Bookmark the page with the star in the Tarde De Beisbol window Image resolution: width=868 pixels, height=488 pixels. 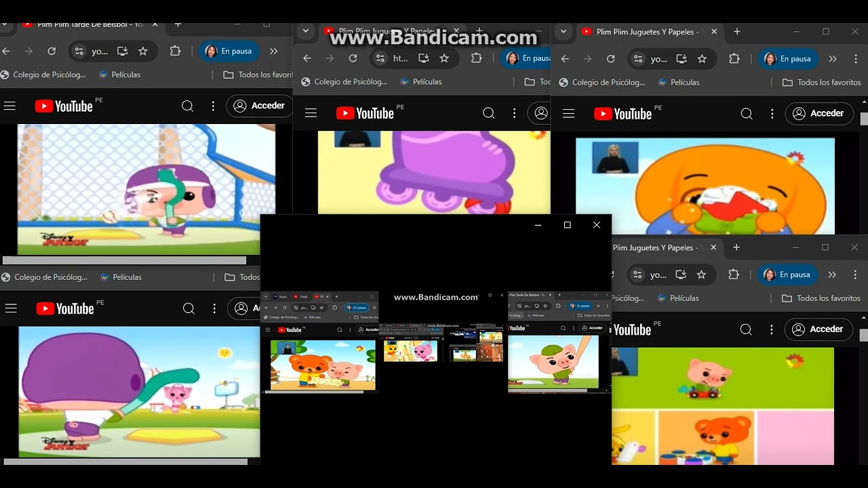click(x=143, y=51)
